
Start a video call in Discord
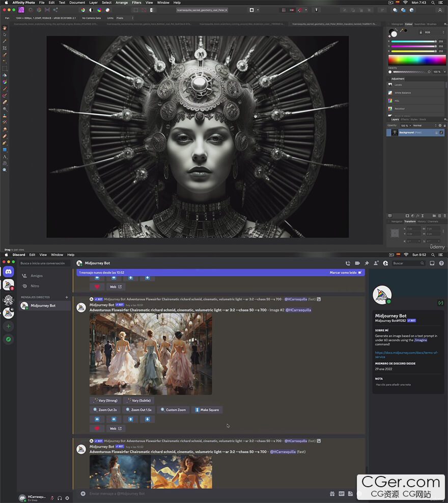pos(357,263)
